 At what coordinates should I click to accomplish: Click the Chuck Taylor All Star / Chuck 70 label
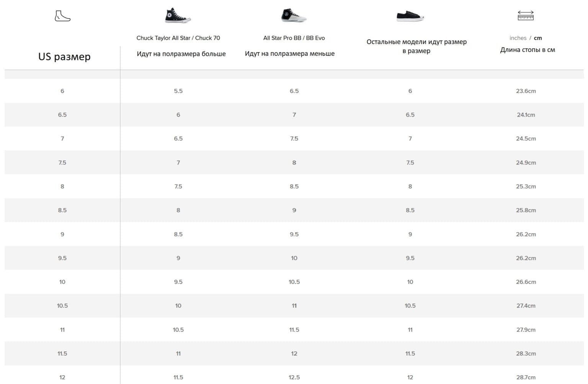[178, 38]
